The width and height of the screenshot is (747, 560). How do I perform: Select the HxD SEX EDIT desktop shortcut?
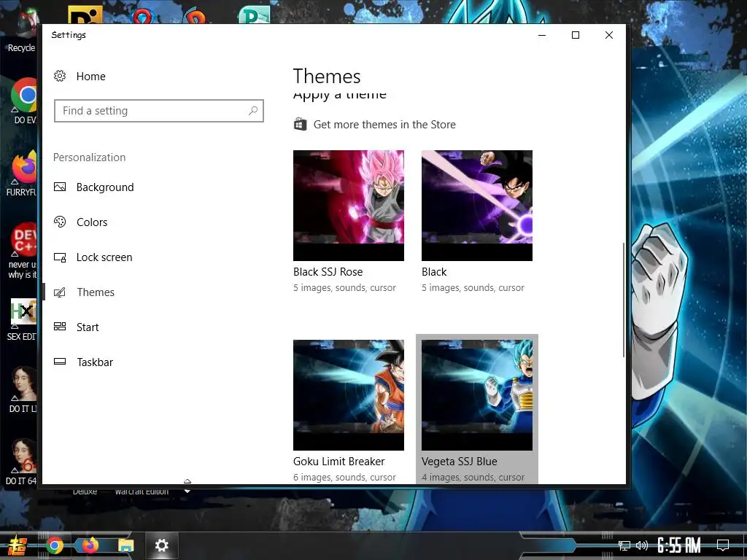pos(22,320)
